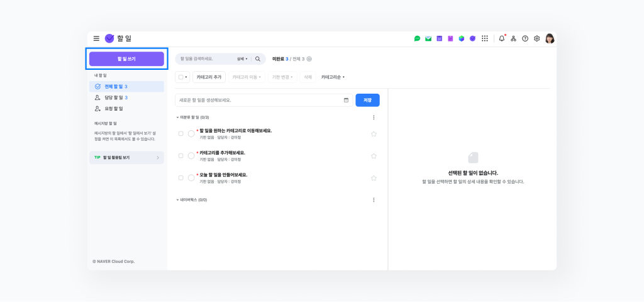Open the 할 일 활용팁 보기 tip chevron
Image resolution: width=644 pixels, height=302 pixels.
158,157
